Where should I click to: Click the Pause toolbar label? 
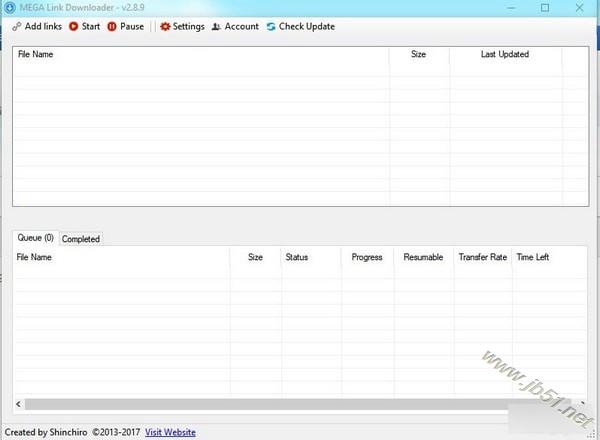point(132,26)
